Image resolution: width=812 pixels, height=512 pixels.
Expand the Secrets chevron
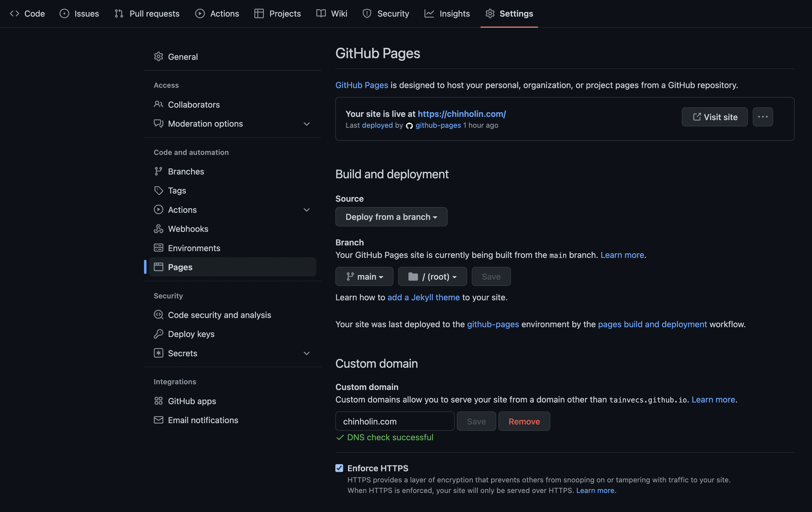(x=307, y=354)
